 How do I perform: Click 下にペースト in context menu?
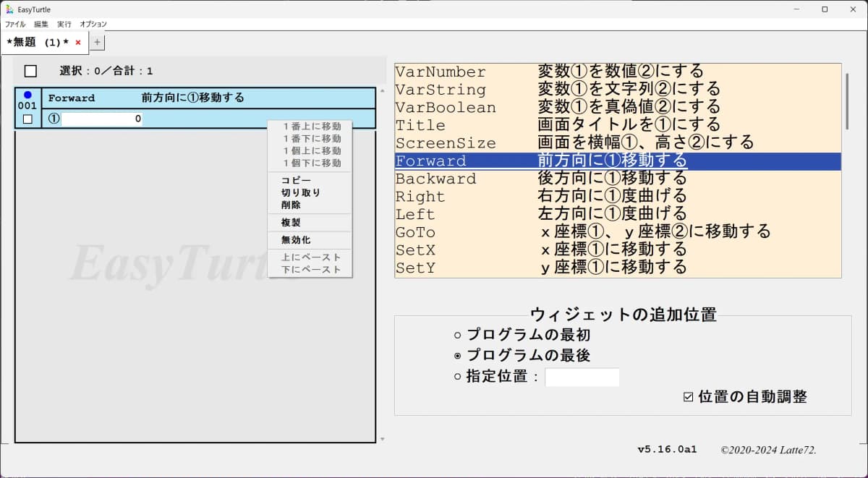(311, 269)
